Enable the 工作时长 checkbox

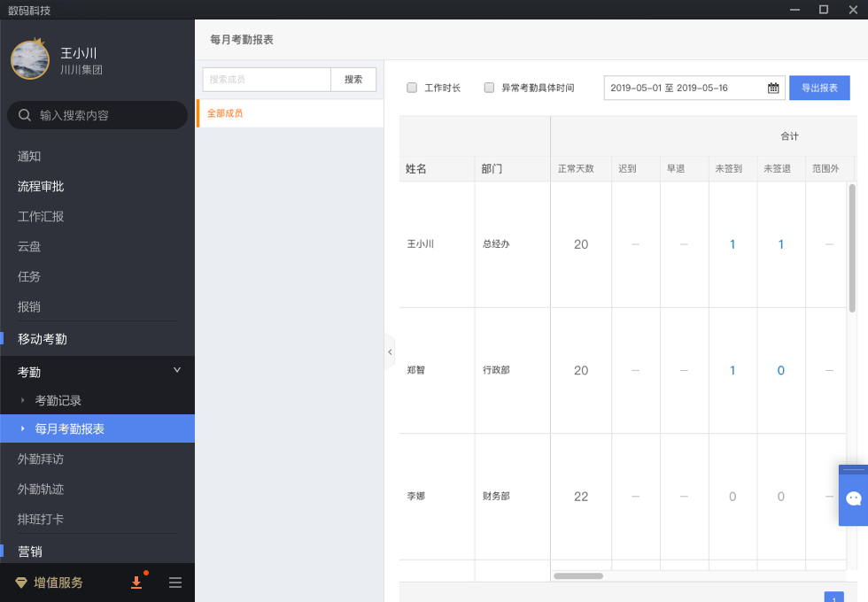pos(412,88)
